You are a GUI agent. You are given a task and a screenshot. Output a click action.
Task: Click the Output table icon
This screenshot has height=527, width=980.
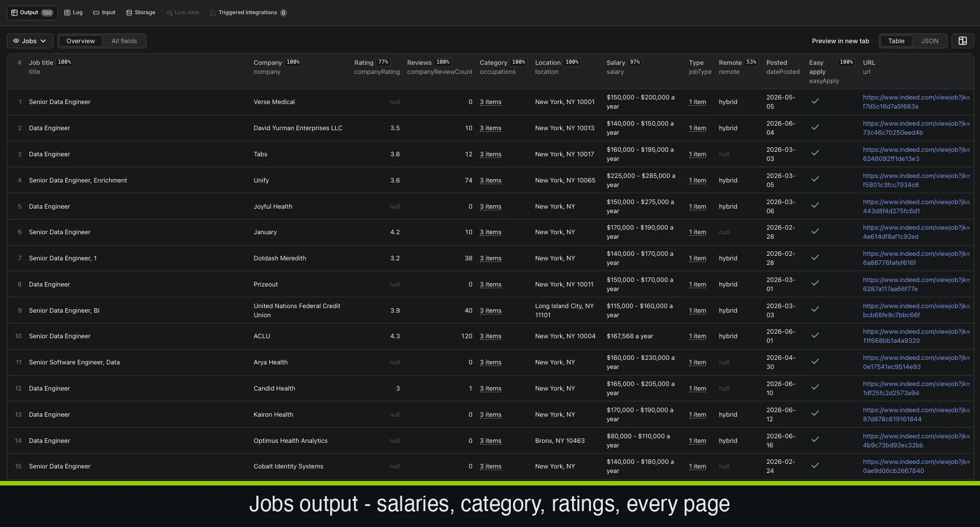coord(15,13)
